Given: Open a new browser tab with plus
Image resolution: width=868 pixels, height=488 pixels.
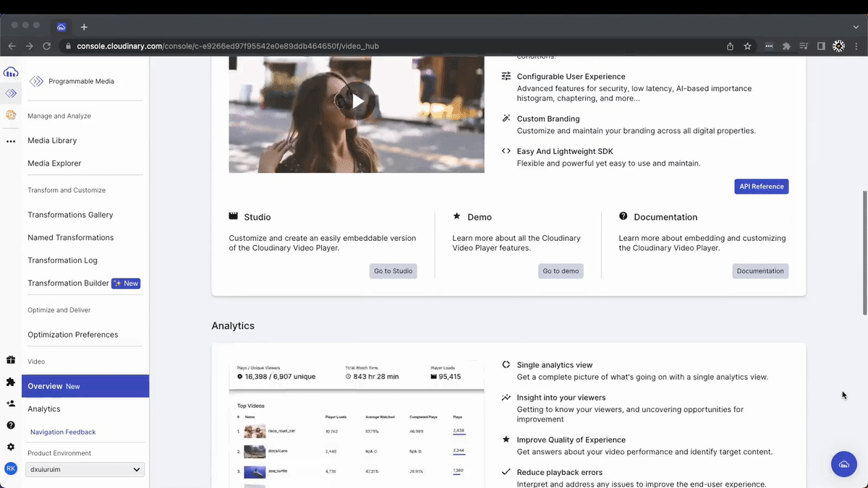Looking at the screenshot, I should (84, 27).
